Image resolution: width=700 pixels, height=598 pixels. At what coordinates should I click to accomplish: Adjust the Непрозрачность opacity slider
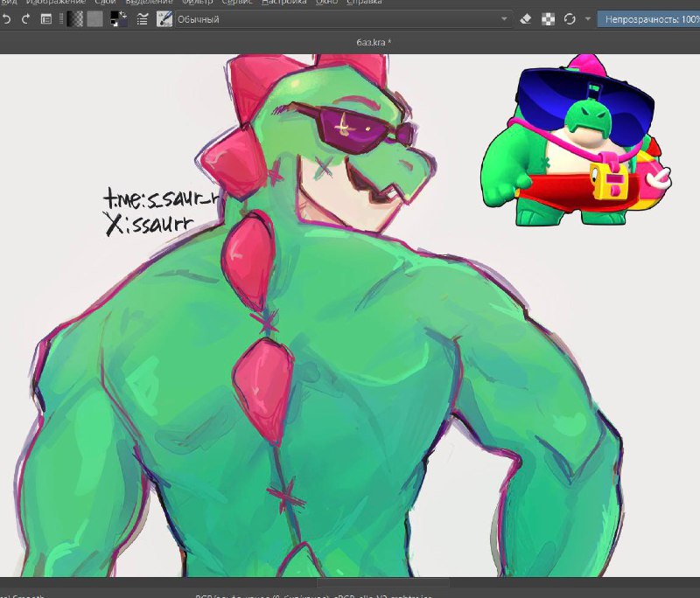[x=648, y=19]
